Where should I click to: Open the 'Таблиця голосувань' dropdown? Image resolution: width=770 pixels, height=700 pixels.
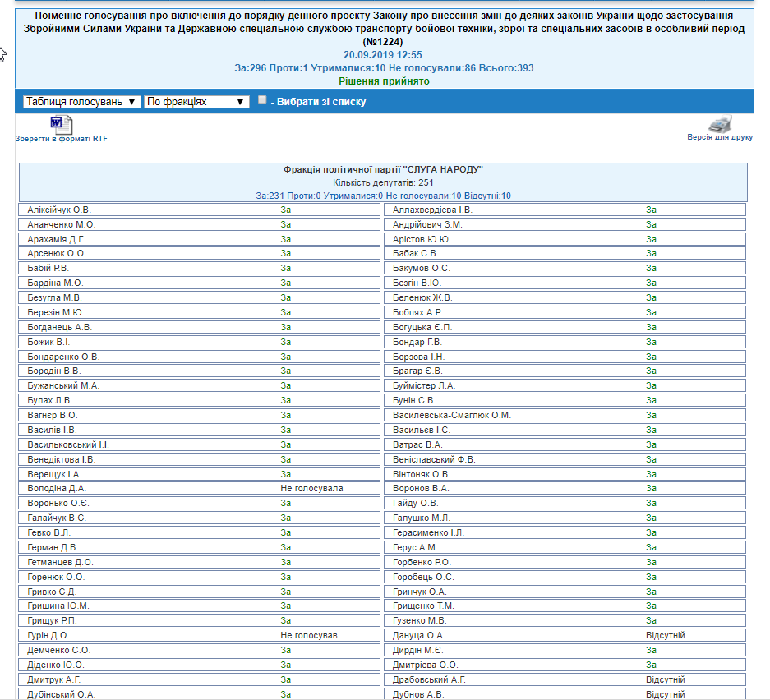(81, 102)
